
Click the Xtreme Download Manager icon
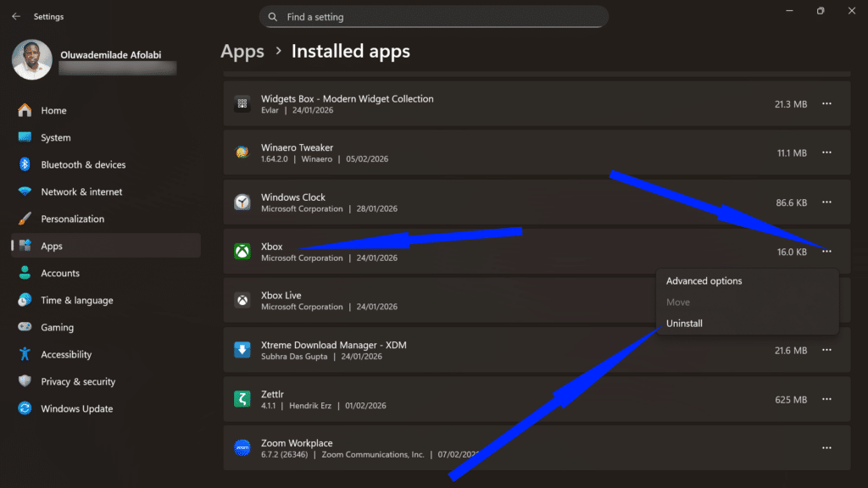(242, 350)
